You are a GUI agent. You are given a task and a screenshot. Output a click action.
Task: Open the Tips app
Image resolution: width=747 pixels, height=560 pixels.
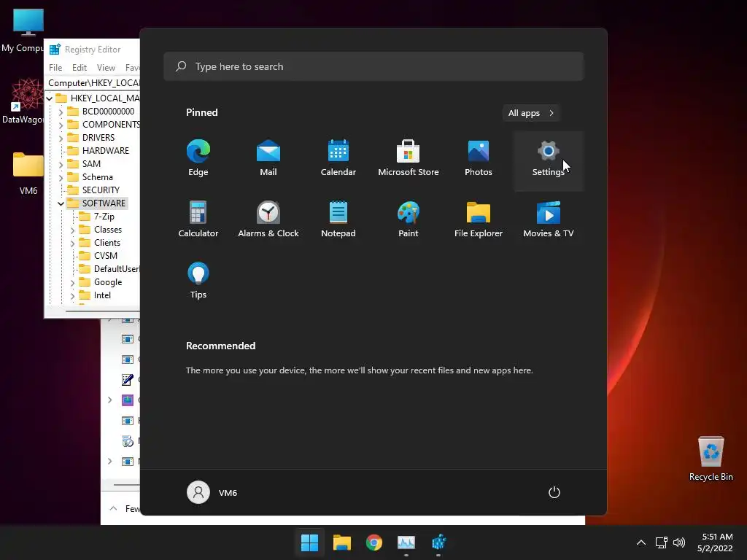[198, 281]
